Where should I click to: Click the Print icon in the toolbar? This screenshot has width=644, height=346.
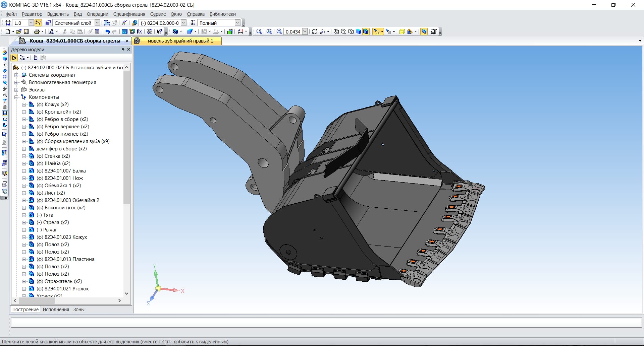(37, 31)
